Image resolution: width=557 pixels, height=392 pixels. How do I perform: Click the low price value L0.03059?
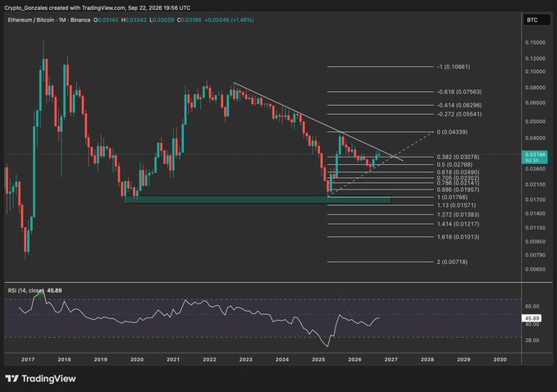(162, 20)
